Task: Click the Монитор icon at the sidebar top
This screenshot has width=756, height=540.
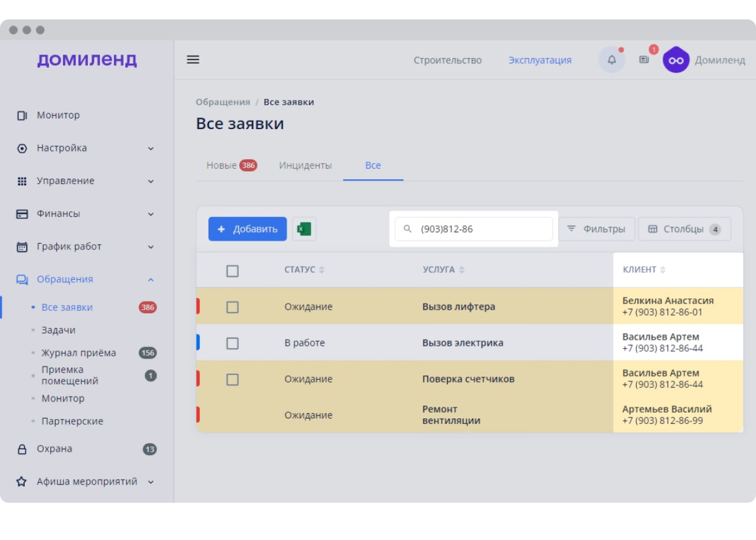Action: point(22,116)
